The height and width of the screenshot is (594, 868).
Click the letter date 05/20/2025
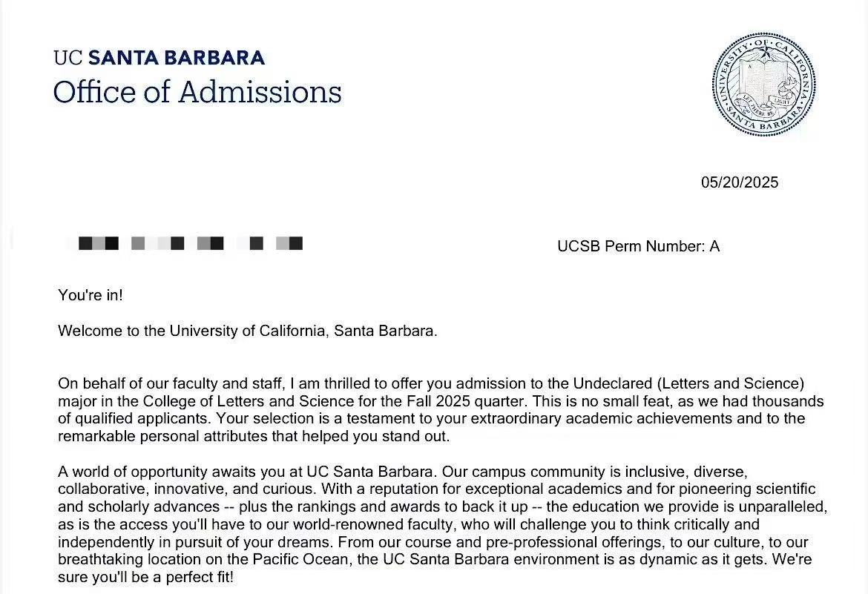tap(740, 182)
